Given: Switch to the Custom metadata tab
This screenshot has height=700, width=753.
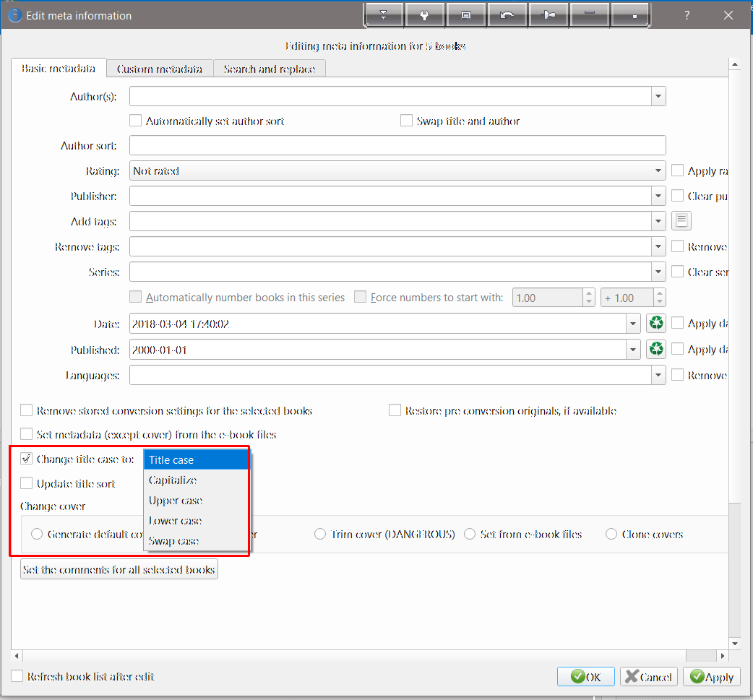Looking at the screenshot, I should pos(160,69).
